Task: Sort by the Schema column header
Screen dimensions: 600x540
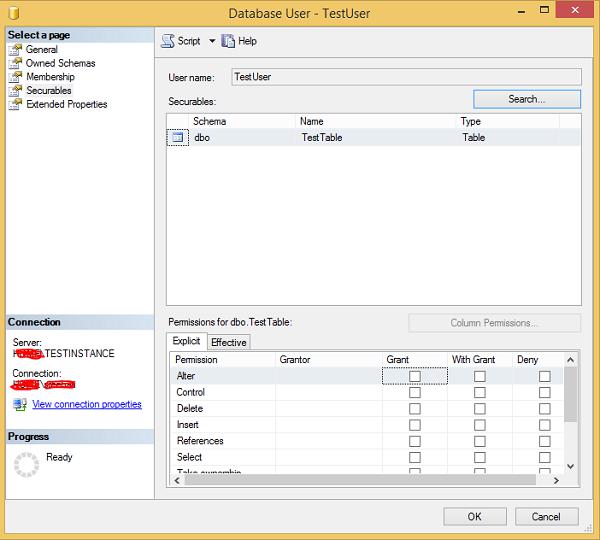Action: click(242, 121)
